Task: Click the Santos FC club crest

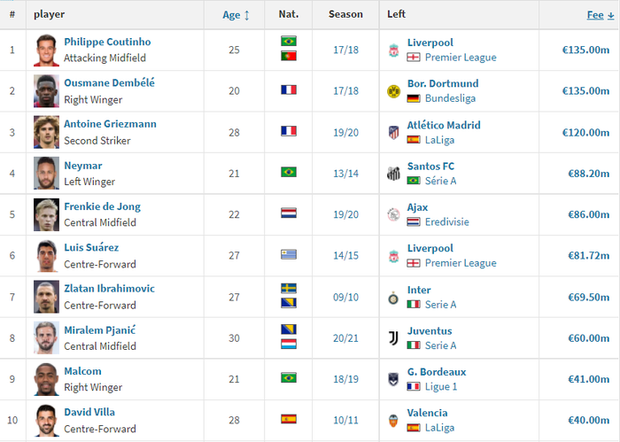Action: tap(393, 174)
